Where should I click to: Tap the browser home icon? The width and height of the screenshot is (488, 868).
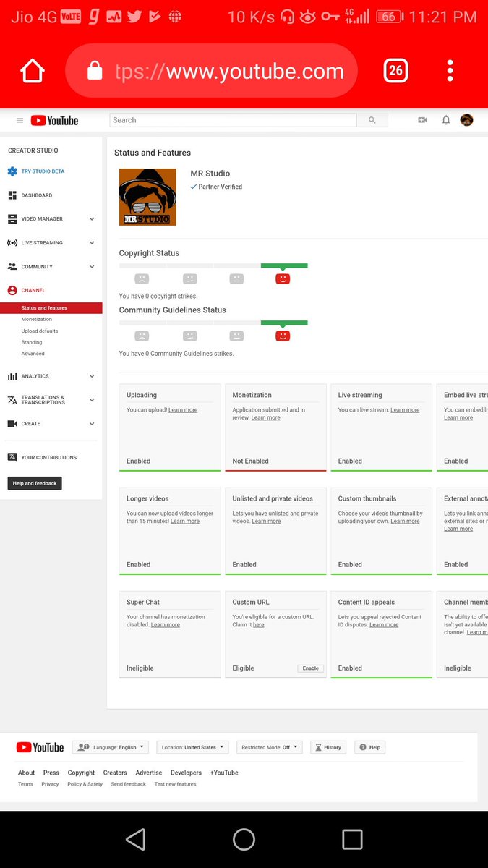tap(33, 71)
